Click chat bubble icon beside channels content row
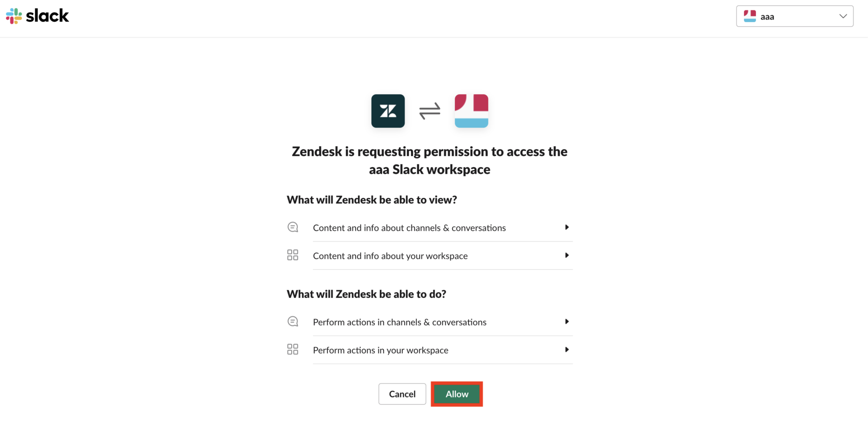868x425 pixels. [x=293, y=227]
